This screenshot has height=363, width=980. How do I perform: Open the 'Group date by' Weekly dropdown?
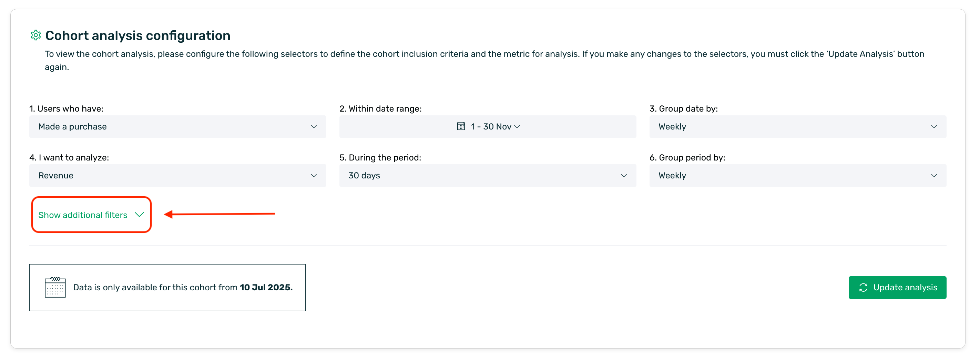pos(797,127)
